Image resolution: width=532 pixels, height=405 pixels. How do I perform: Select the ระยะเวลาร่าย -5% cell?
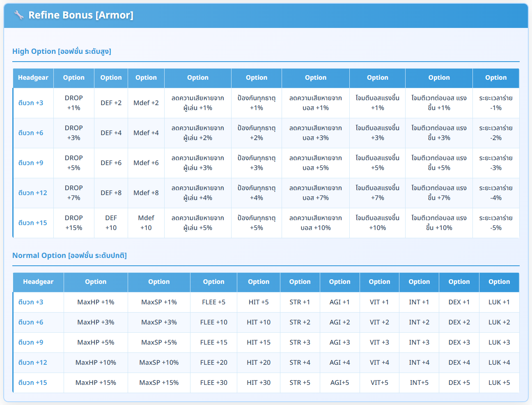[x=495, y=223]
